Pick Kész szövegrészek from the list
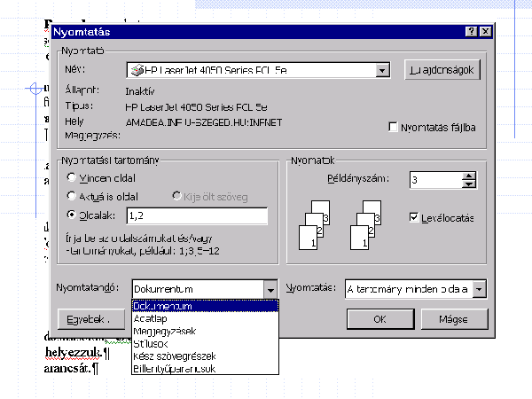The height and width of the screenshot is (399, 532). pyautogui.click(x=174, y=356)
